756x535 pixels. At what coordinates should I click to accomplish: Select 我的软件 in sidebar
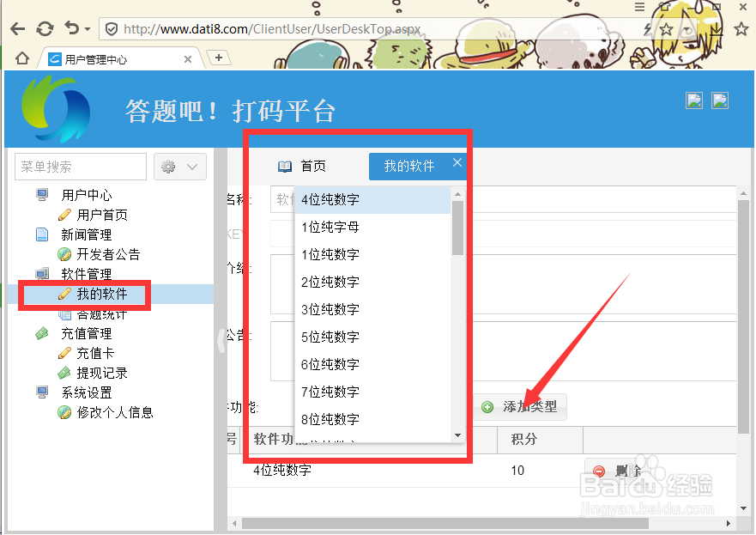(102, 294)
